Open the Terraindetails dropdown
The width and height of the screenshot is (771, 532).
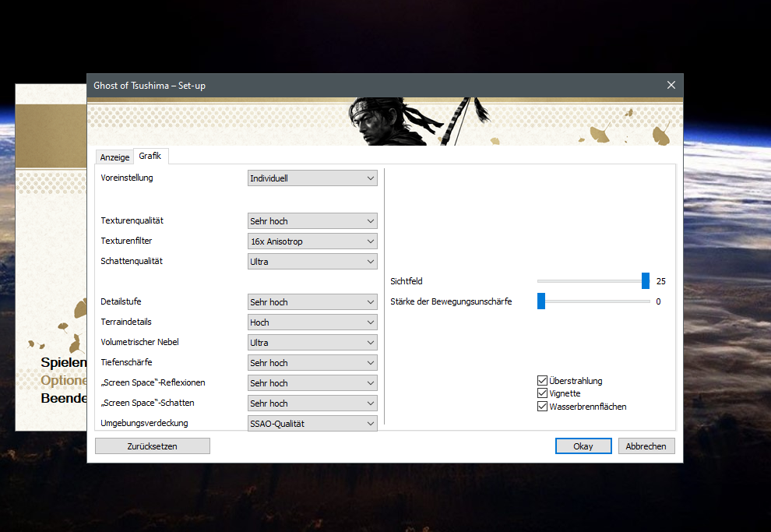(x=312, y=322)
